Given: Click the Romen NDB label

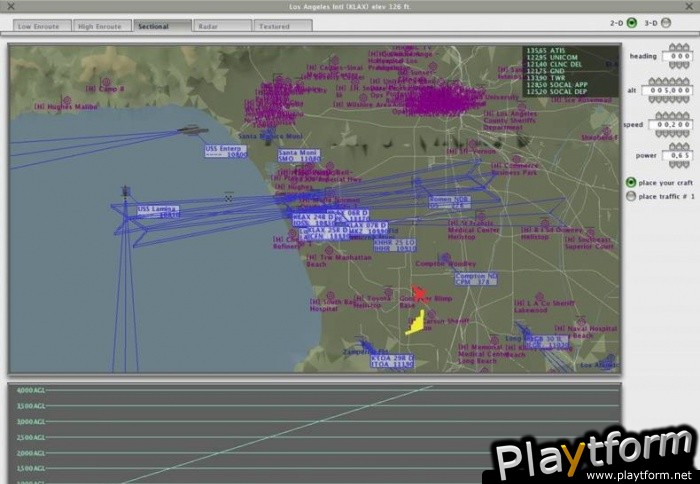Looking at the screenshot, I should pyautogui.click(x=449, y=202).
